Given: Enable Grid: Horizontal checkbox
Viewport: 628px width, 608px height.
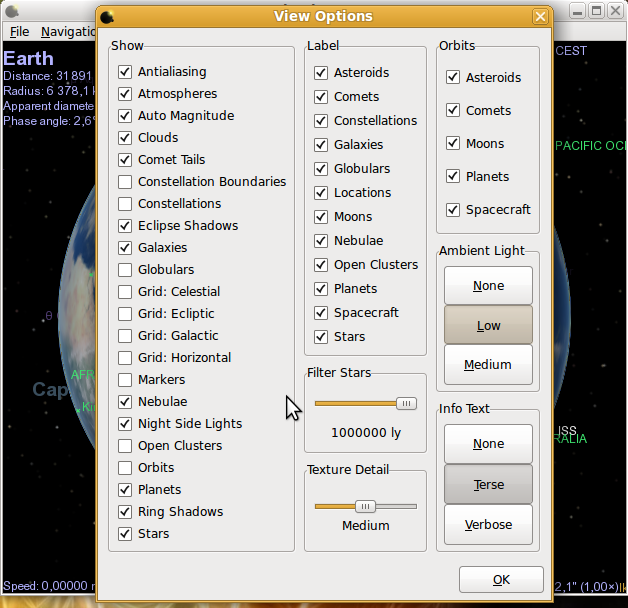Looking at the screenshot, I should tap(125, 358).
